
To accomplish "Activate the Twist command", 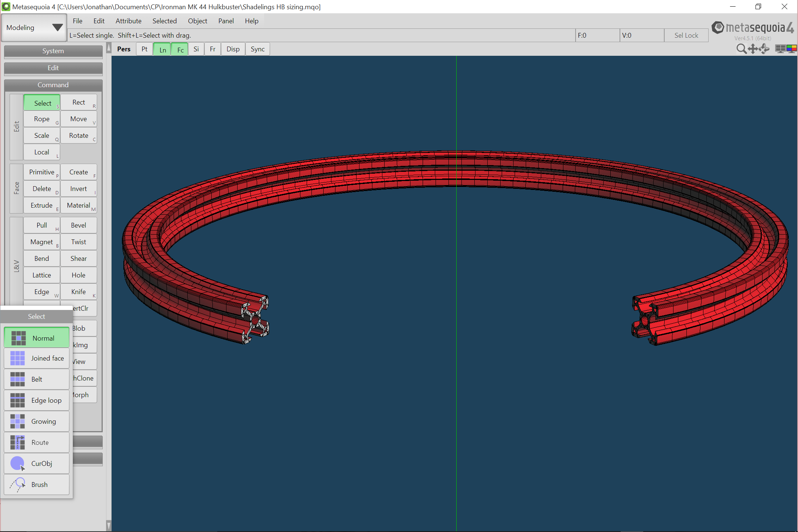I will coord(79,242).
